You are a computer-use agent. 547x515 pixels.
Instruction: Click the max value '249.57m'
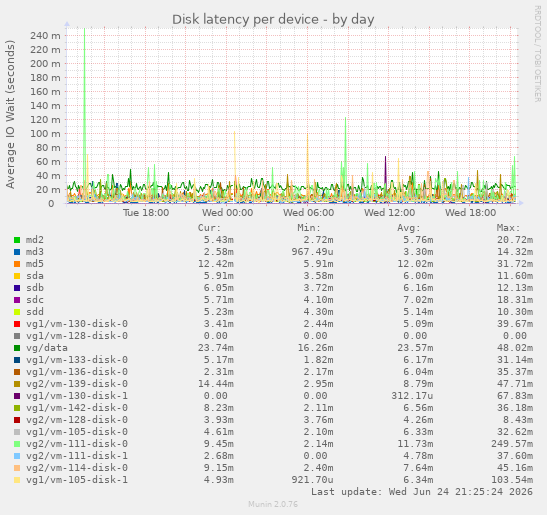pos(512,444)
